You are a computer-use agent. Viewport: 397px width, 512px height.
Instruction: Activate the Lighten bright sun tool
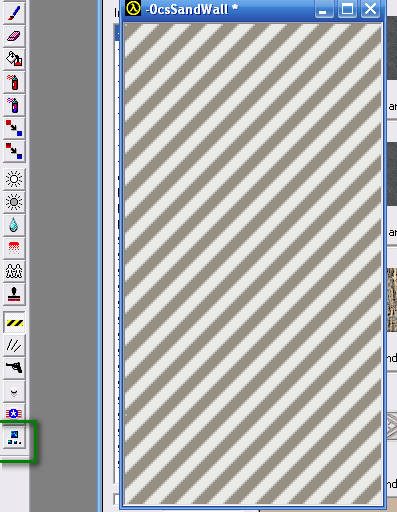(14, 179)
